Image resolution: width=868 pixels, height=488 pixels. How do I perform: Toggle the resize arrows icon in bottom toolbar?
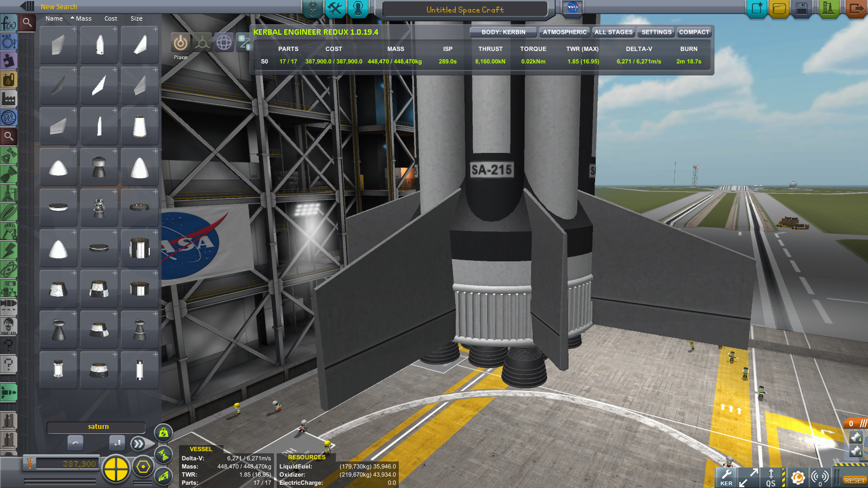pos(749,477)
